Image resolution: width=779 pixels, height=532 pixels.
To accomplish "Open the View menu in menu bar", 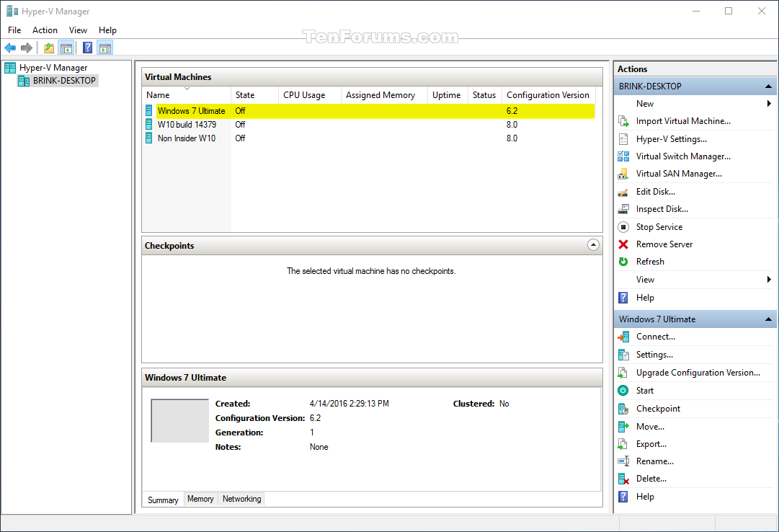I will coord(78,30).
